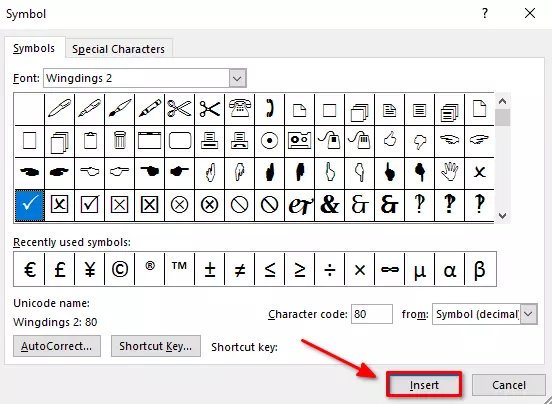Choose the infinity symbol from recent symbols

389,270
